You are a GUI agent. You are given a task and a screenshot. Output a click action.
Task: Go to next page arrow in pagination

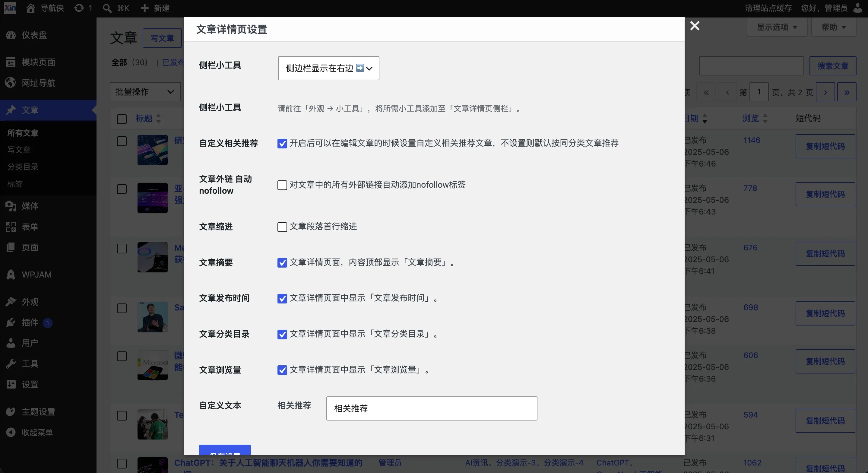825,92
